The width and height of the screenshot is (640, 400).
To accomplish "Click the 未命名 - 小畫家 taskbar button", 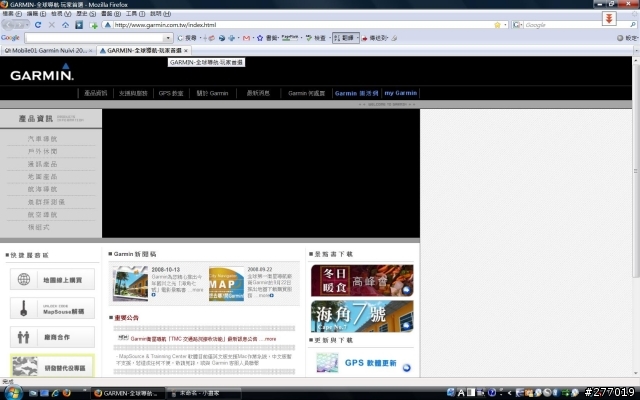I will point(204,393).
